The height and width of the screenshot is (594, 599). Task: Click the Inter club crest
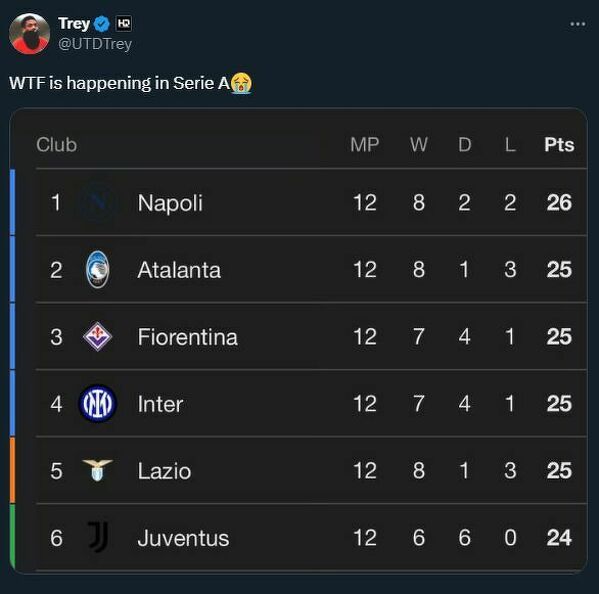pos(97,403)
